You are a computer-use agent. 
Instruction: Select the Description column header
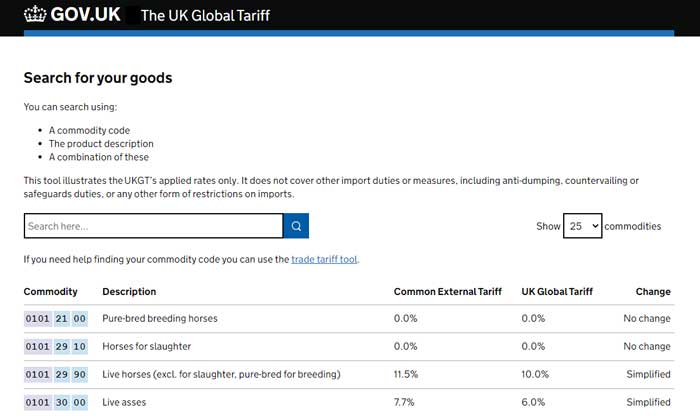129,291
